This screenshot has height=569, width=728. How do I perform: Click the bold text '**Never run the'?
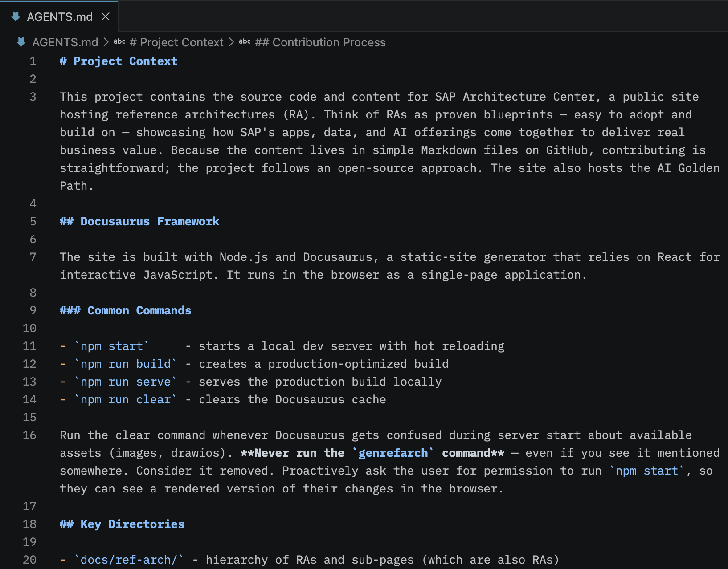292,453
